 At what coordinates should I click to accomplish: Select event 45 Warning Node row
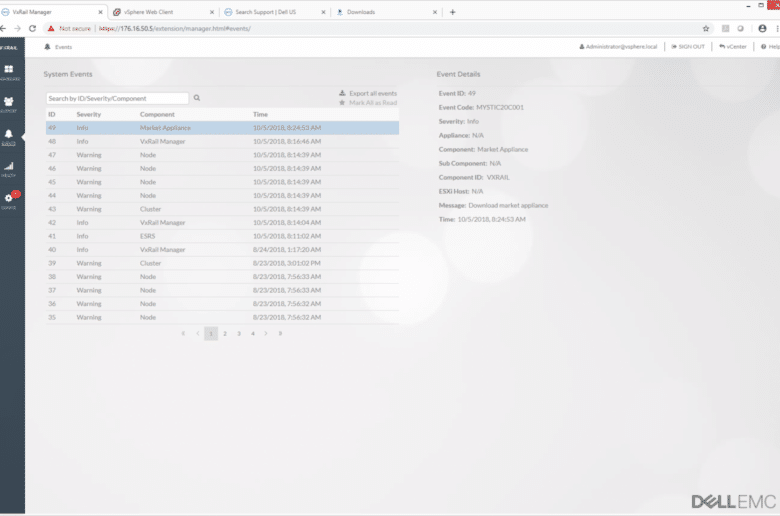[x=222, y=182]
